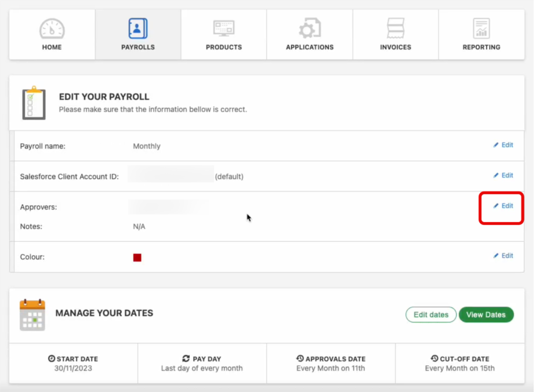The image size is (543, 392).
Task: Click the Start Date clock icon
Action: pyautogui.click(x=52, y=358)
